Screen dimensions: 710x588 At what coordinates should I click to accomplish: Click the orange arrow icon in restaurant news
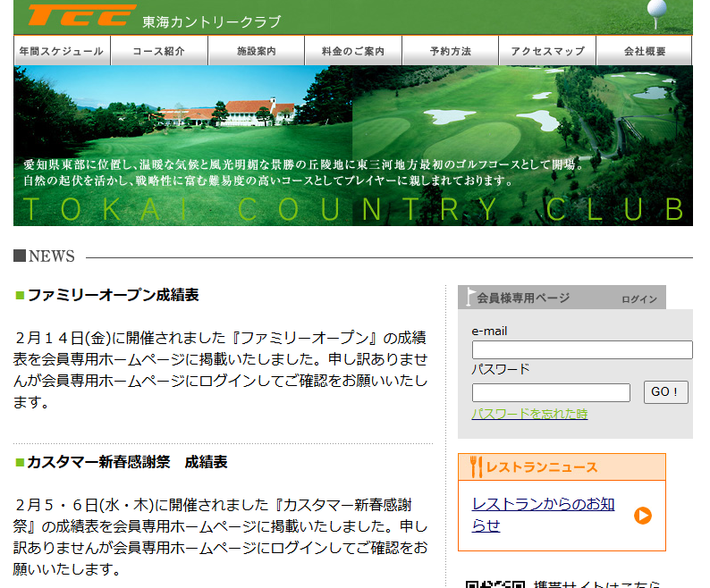tap(643, 516)
